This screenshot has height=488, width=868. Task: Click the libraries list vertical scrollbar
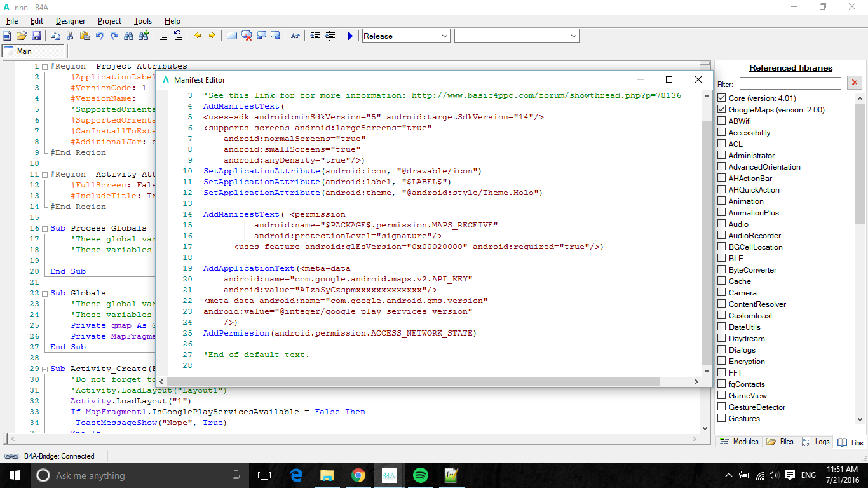[860, 259]
